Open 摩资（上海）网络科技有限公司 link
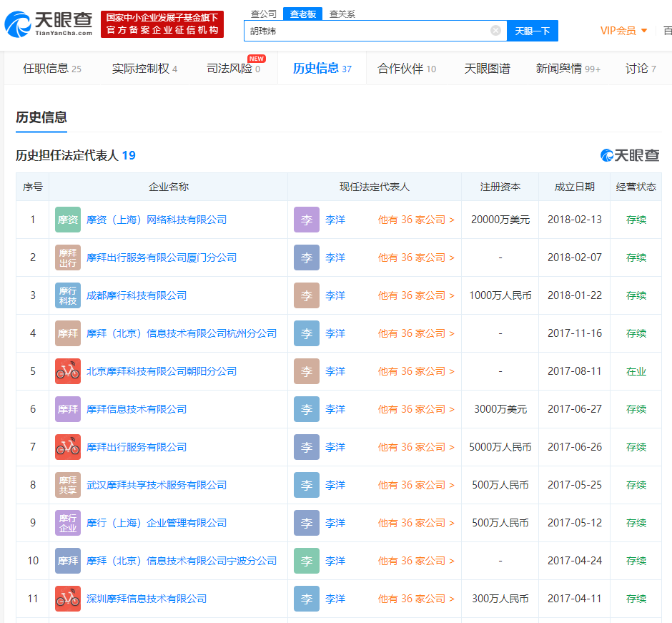 157,220
